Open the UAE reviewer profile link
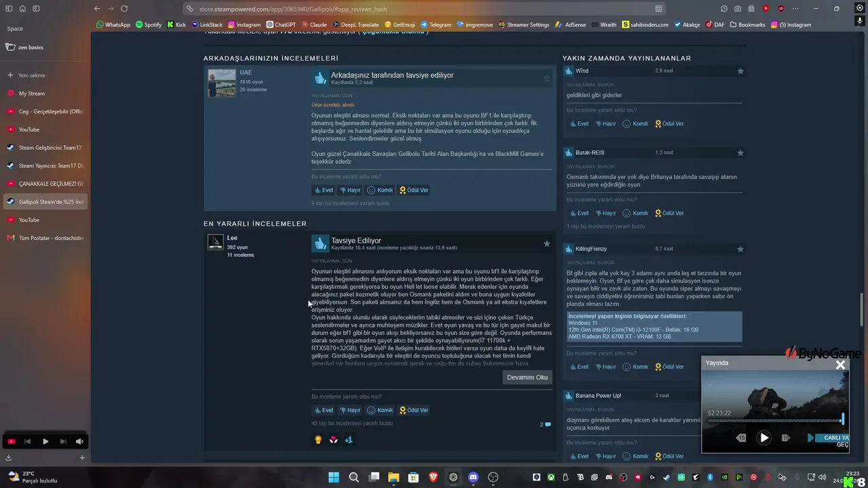 (x=245, y=73)
